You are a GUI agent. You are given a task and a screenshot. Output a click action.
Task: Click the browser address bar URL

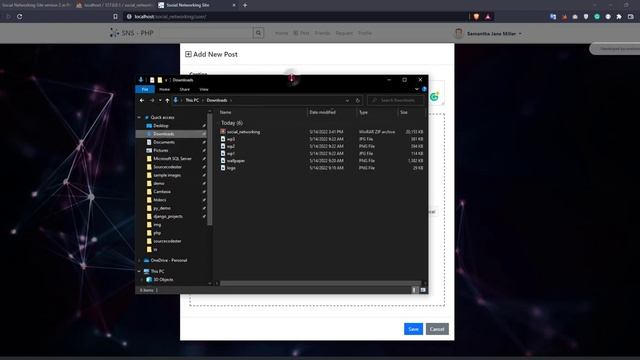tap(170, 17)
